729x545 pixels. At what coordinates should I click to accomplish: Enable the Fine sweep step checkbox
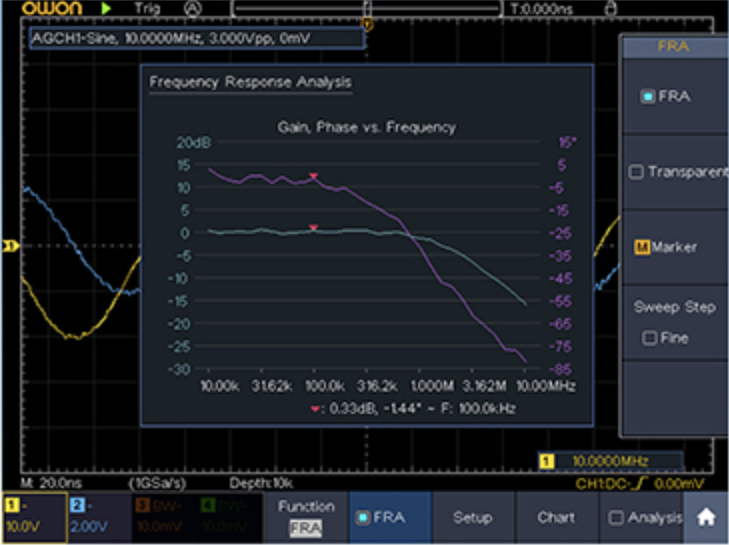click(649, 338)
